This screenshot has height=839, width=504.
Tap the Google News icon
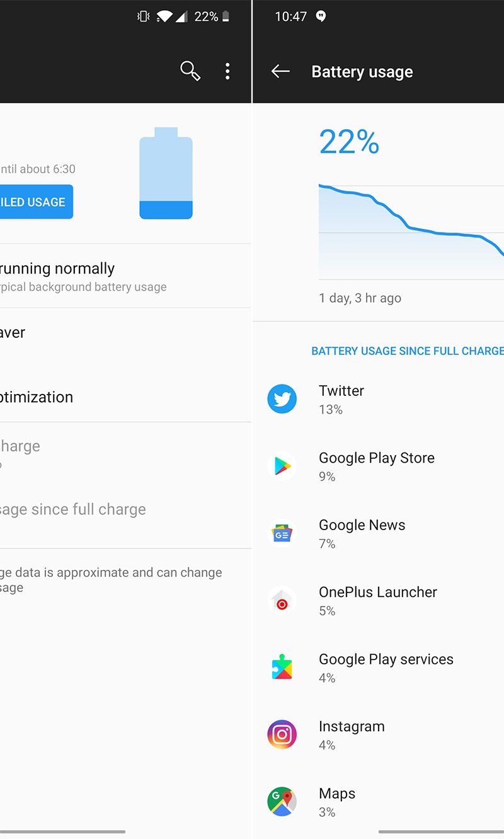pos(282,533)
